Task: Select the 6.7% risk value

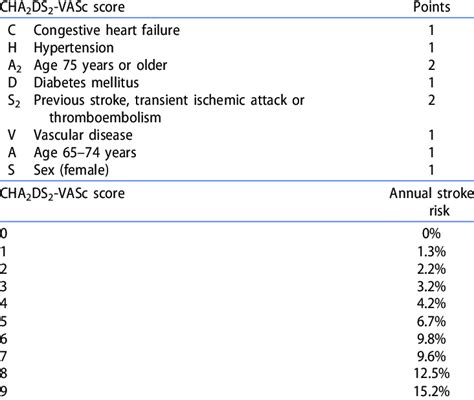Action: [x=431, y=322]
